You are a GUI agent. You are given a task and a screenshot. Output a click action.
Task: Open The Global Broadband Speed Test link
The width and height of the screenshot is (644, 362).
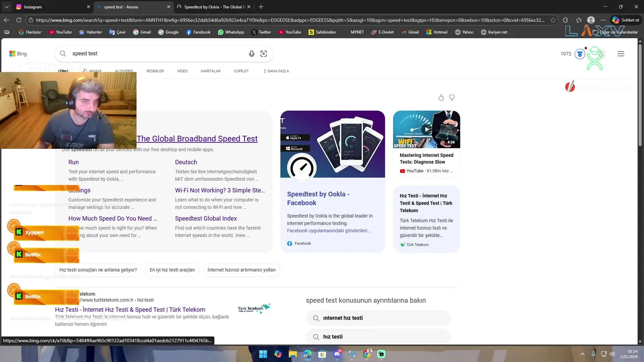pyautogui.click(x=197, y=139)
